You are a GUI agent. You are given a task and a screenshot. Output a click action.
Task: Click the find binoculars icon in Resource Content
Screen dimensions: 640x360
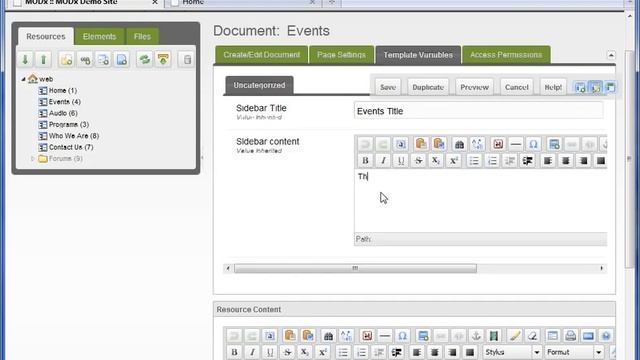pyautogui.click(x=328, y=336)
